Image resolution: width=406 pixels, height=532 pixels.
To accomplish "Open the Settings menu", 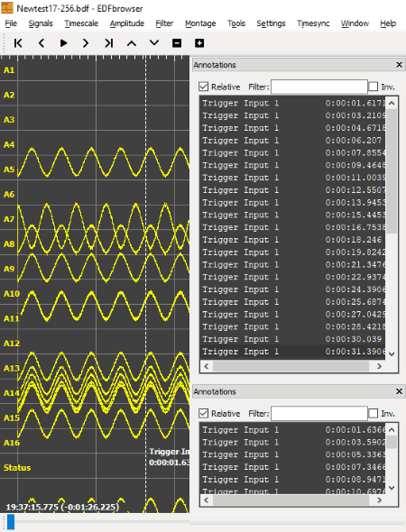I will coord(271,23).
